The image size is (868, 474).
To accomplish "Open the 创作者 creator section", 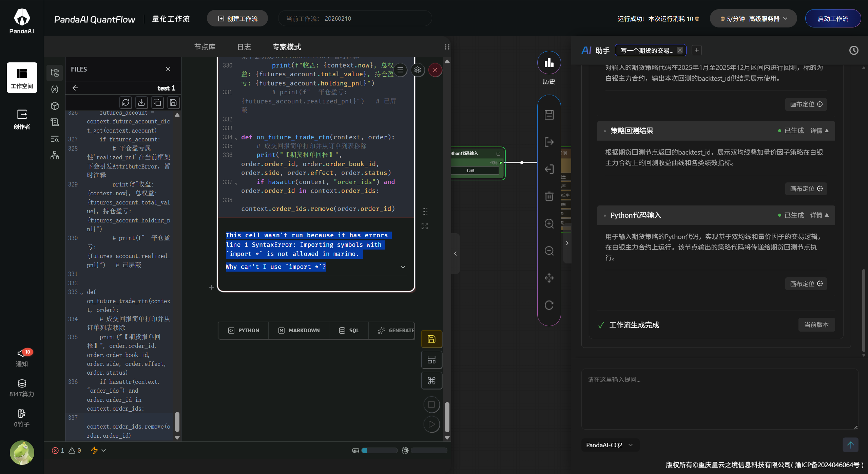I will (x=22, y=119).
